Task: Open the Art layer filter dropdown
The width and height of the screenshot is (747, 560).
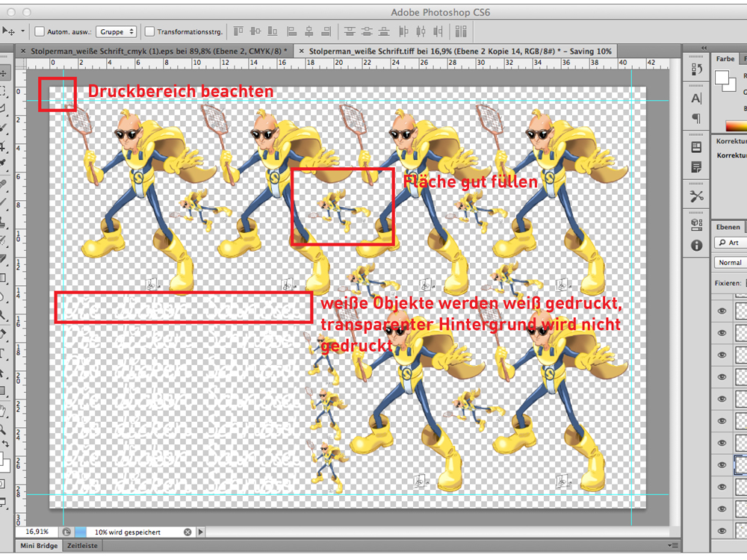Action: coord(731,243)
